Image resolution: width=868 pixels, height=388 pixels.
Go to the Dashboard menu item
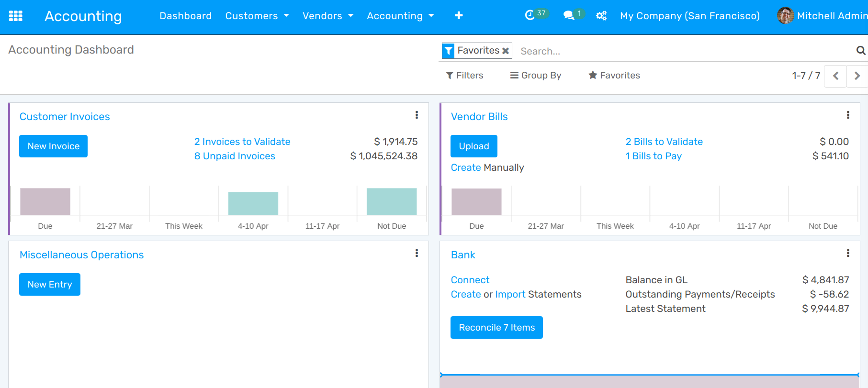point(185,16)
